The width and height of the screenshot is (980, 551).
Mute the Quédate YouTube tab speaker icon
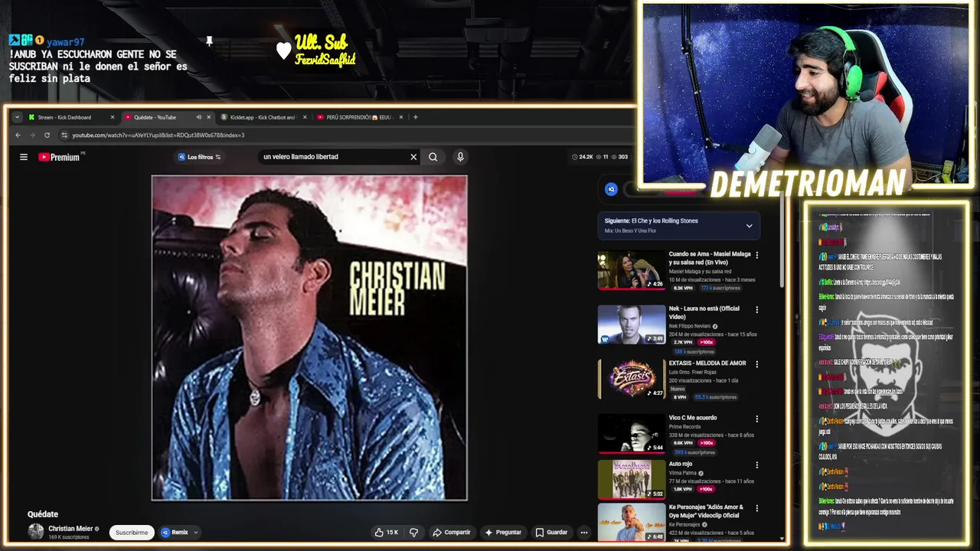pyautogui.click(x=198, y=117)
